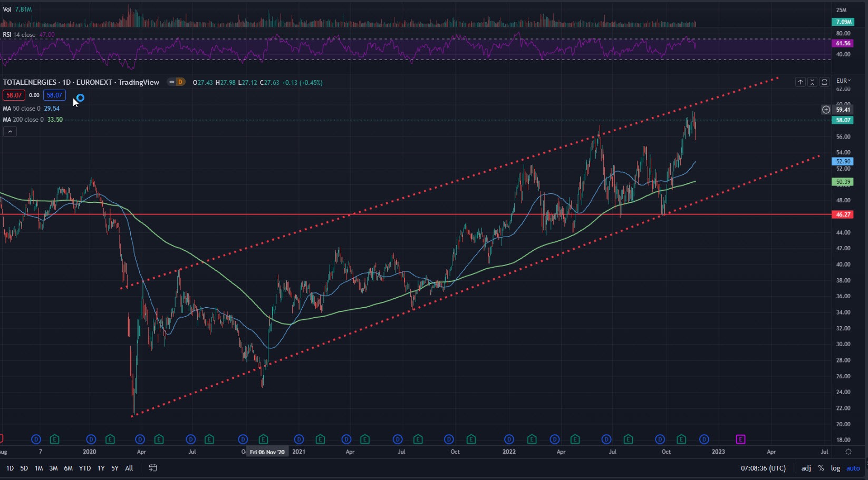Image resolution: width=868 pixels, height=480 pixels.
Task: Select the 6M time range
Action: click(x=68, y=468)
